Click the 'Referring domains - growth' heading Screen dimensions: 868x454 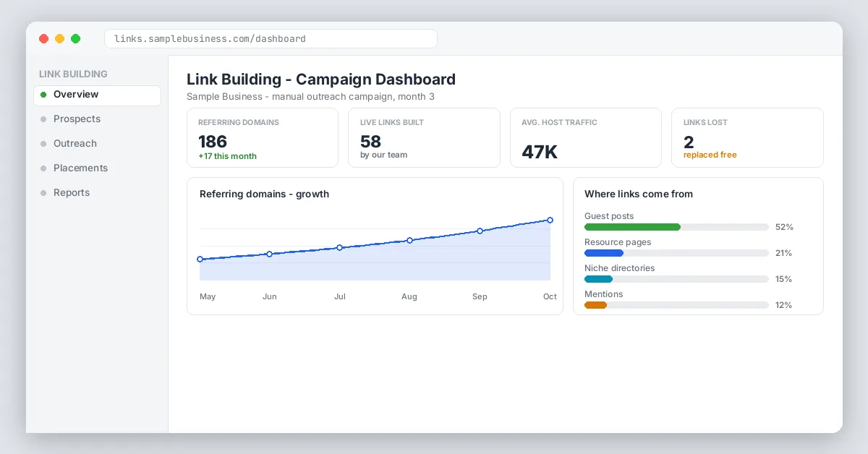pyautogui.click(x=264, y=194)
